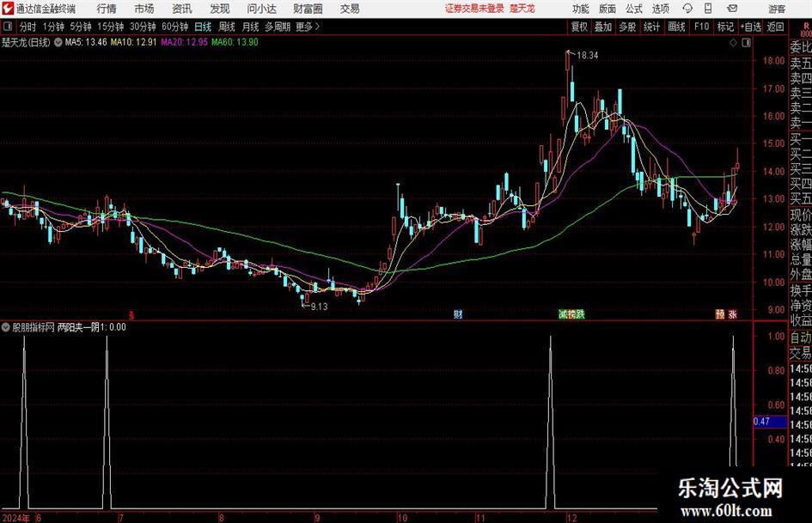Image resolution: width=812 pixels, height=523 pixels.
Task: Open the headset customer service icon
Action: tap(687, 9)
